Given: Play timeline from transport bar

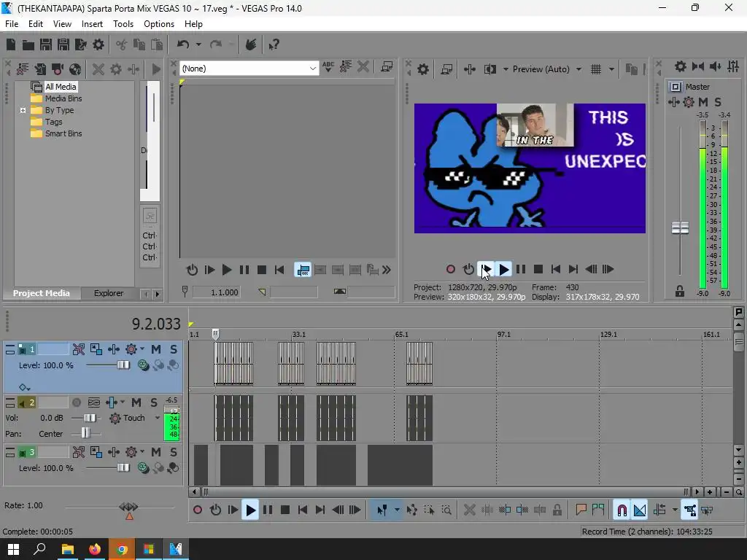Looking at the screenshot, I should tap(250, 510).
